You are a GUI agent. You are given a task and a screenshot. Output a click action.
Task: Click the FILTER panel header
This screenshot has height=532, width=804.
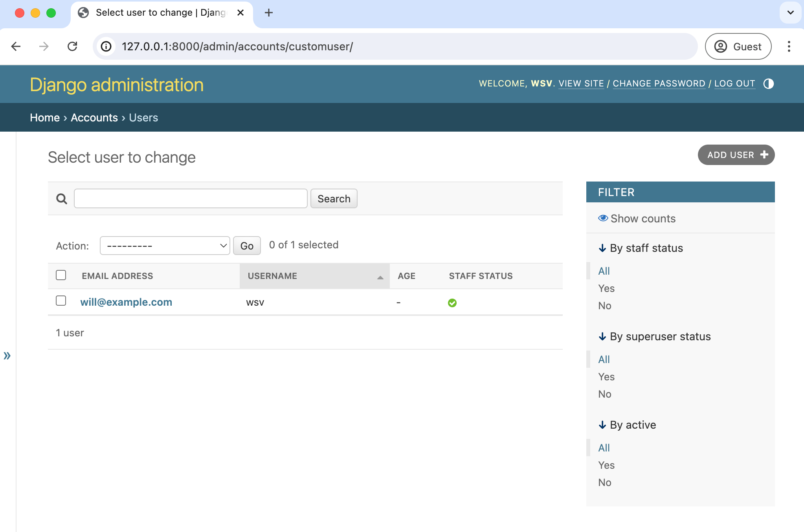click(x=680, y=192)
